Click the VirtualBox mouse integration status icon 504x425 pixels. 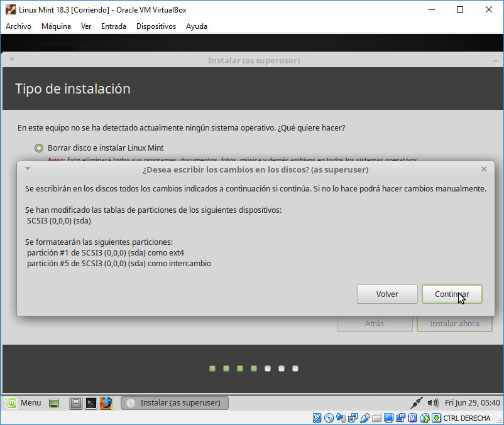click(425, 418)
